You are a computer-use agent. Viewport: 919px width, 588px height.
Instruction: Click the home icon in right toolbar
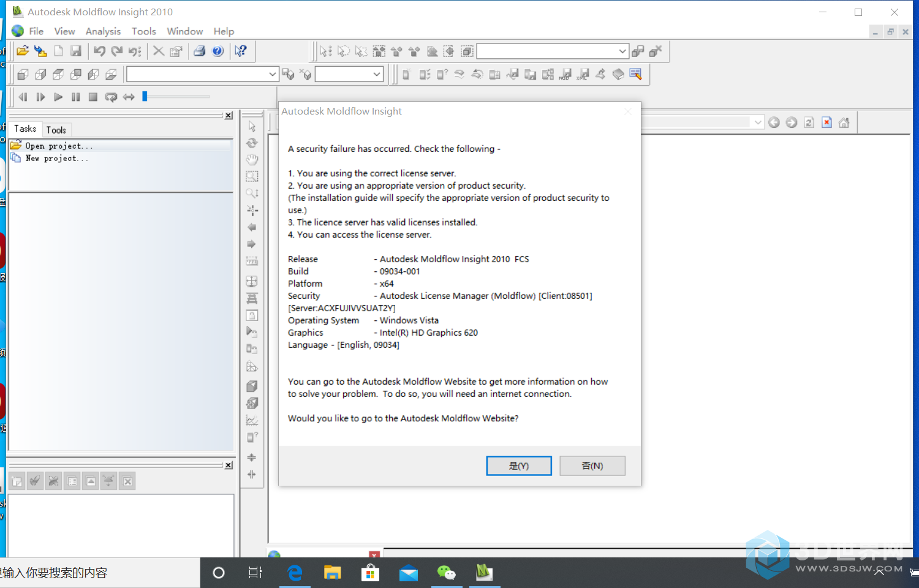click(x=844, y=123)
